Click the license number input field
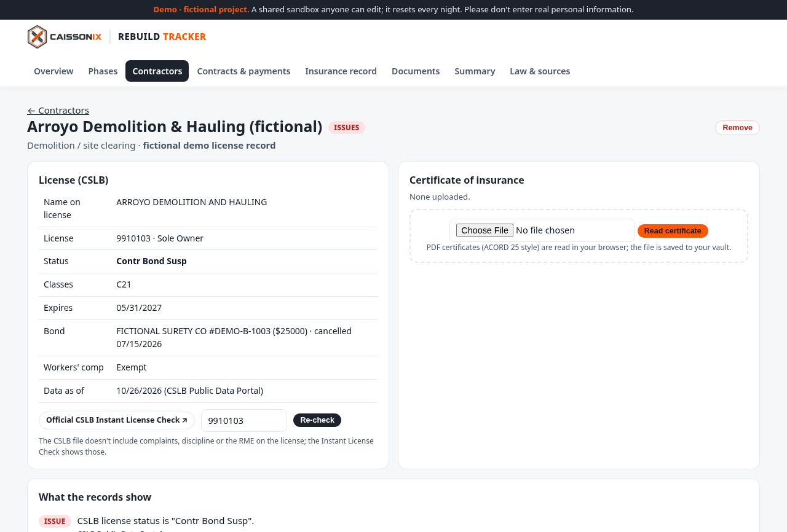 pyautogui.click(x=244, y=421)
